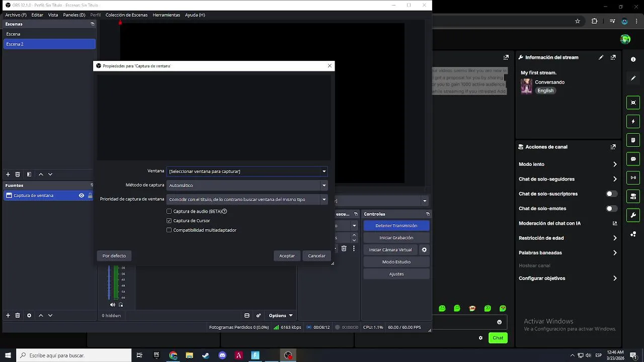This screenshot has height=362, width=644.
Task: Open three-dot menu in transitions panel
Action: click(x=354, y=248)
